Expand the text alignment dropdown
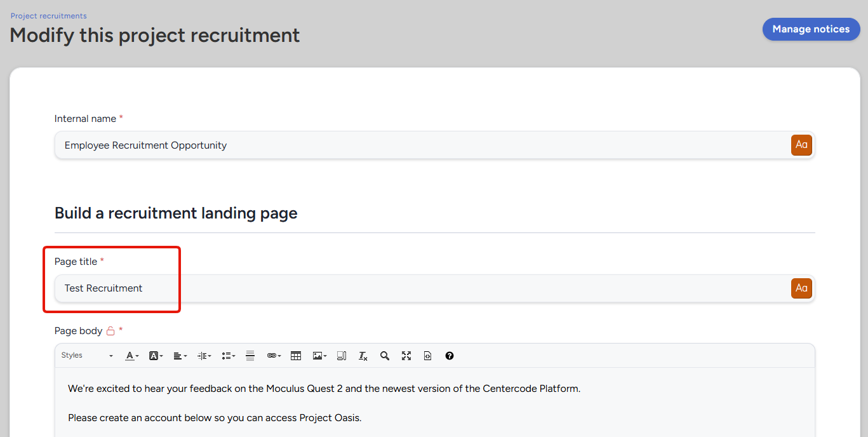Viewport: 868px width, 437px height. click(x=180, y=356)
